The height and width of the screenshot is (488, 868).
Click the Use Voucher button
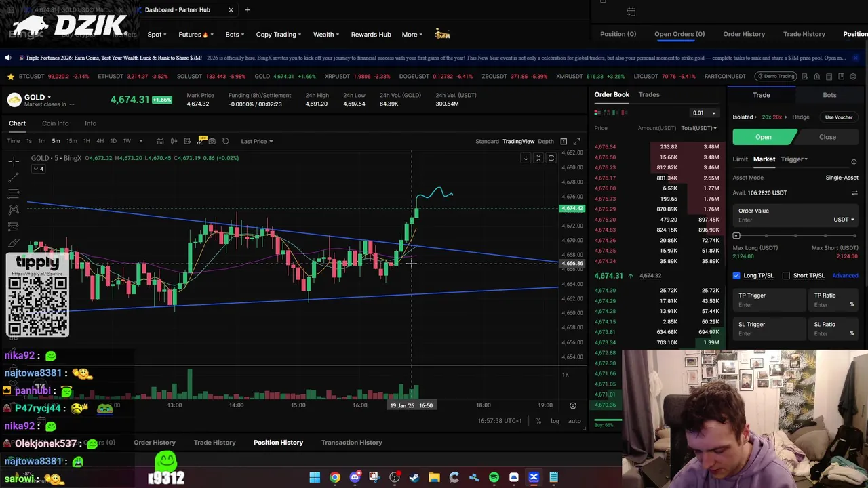pyautogui.click(x=839, y=117)
